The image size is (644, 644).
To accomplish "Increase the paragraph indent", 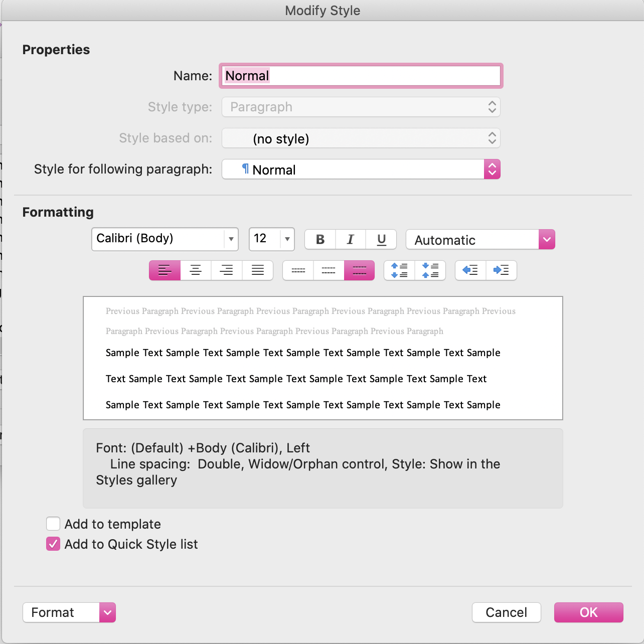I will (x=501, y=270).
